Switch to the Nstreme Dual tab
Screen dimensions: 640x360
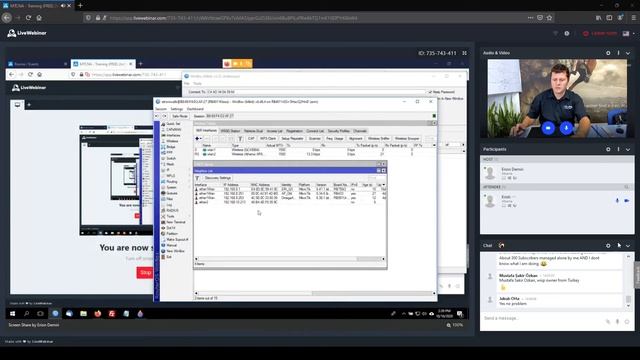click(253, 131)
